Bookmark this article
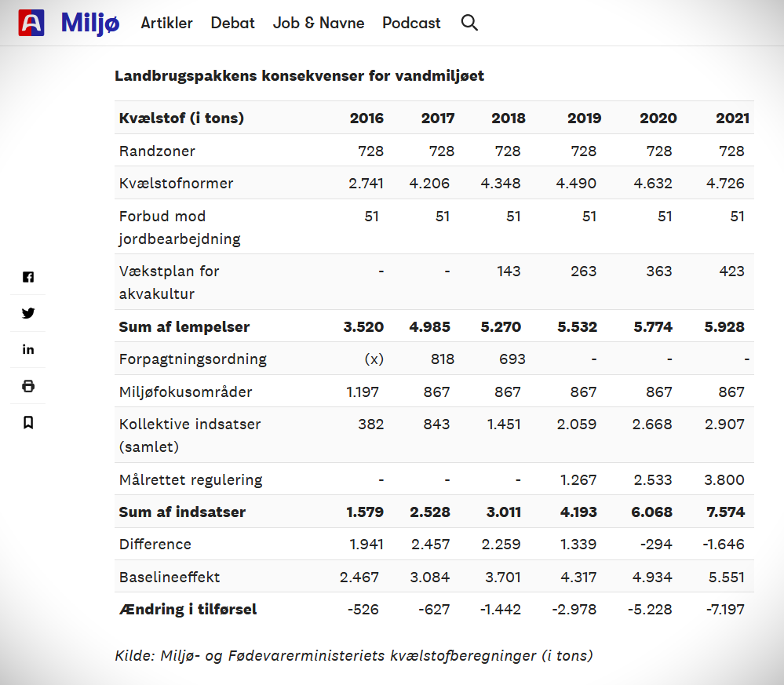The width and height of the screenshot is (784, 685). pos(28,422)
